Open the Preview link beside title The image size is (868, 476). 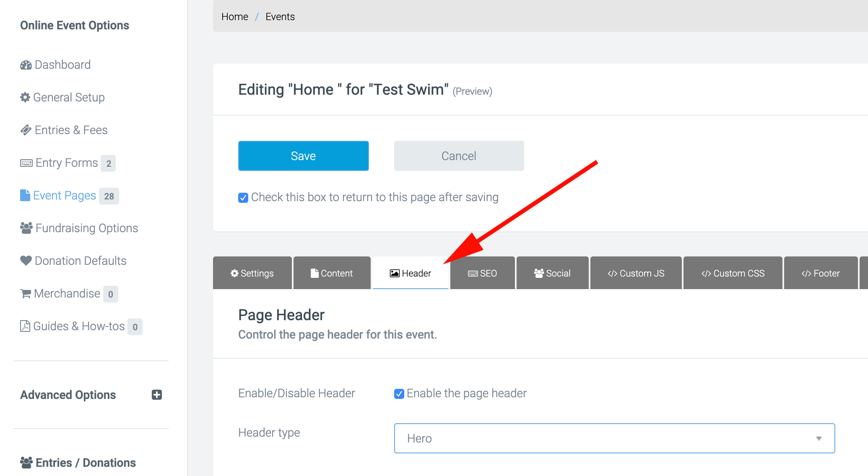click(472, 91)
